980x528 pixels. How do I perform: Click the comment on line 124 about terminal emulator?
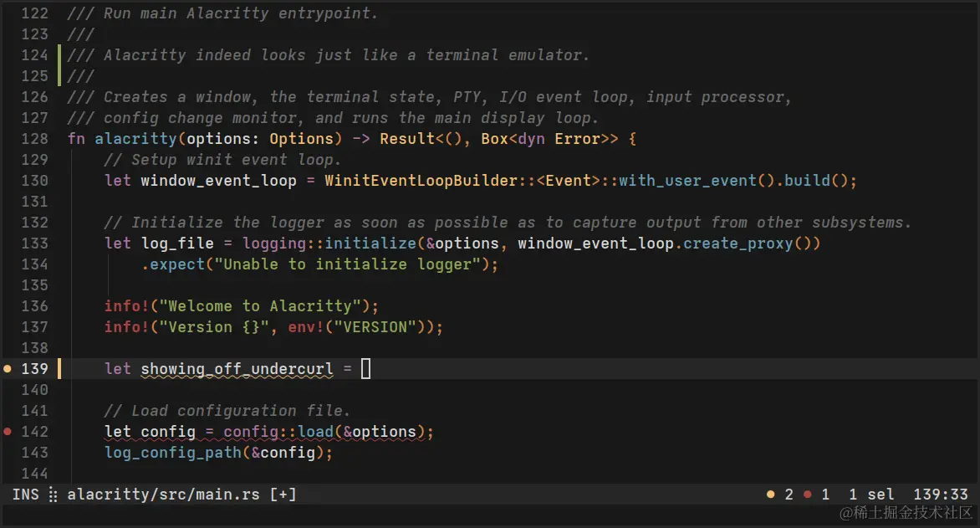328,55
